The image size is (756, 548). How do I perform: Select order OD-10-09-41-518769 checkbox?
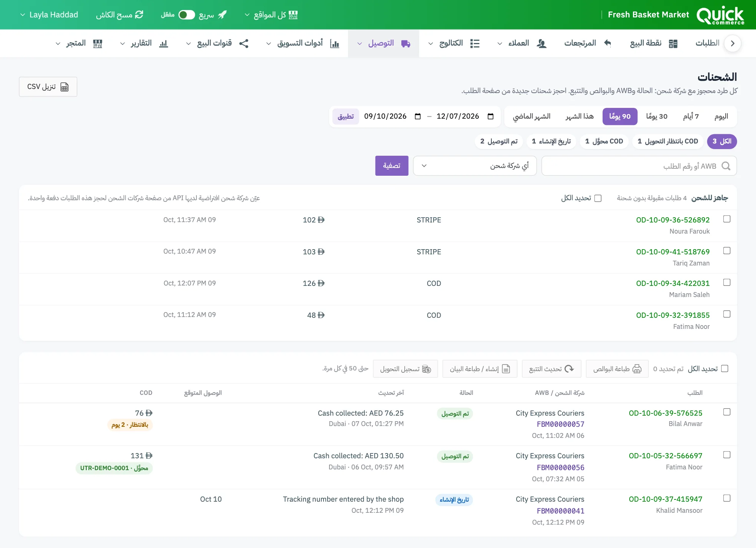pyautogui.click(x=727, y=251)
